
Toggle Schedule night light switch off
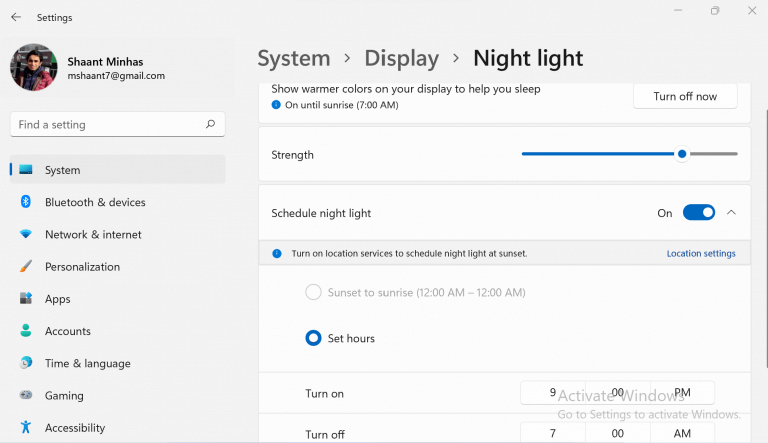pos(698,212)
